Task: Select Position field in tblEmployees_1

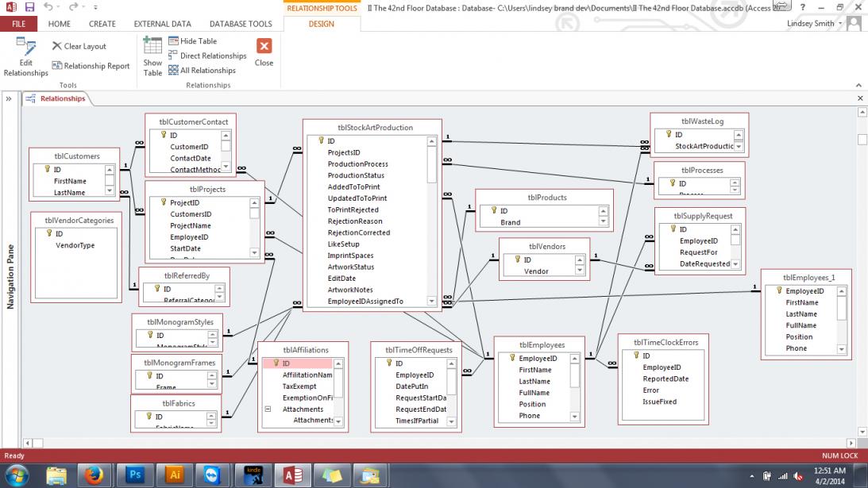Action: (x=800, y=337)
